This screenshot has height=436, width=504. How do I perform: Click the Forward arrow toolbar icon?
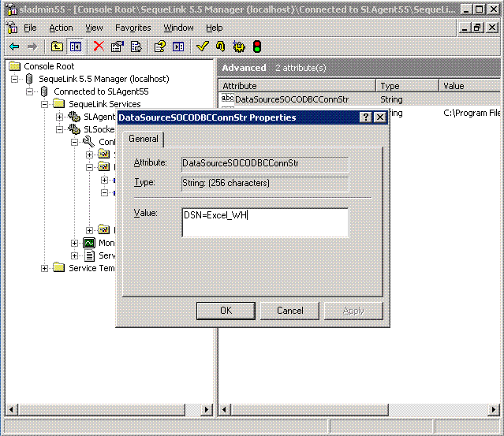(32, 47)
